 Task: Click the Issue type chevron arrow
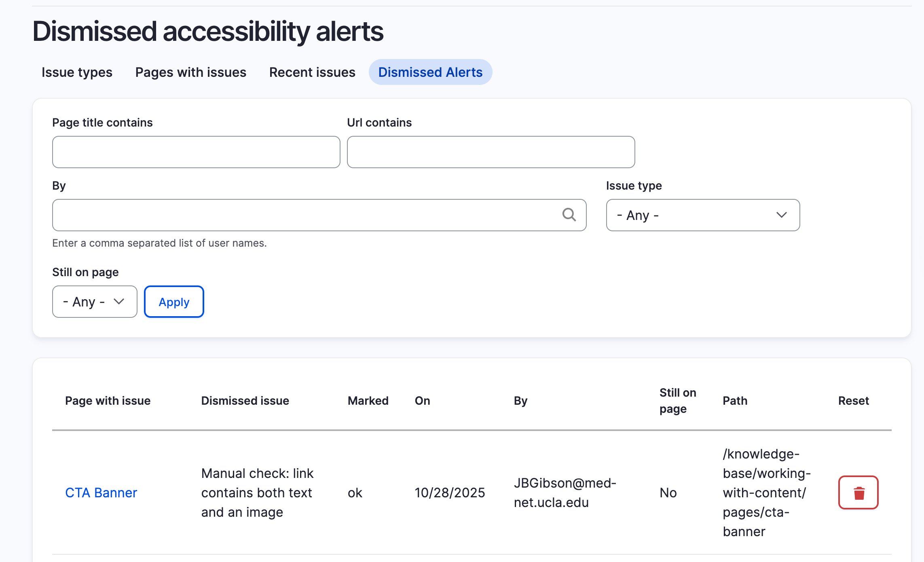click(x=781, y=215)
